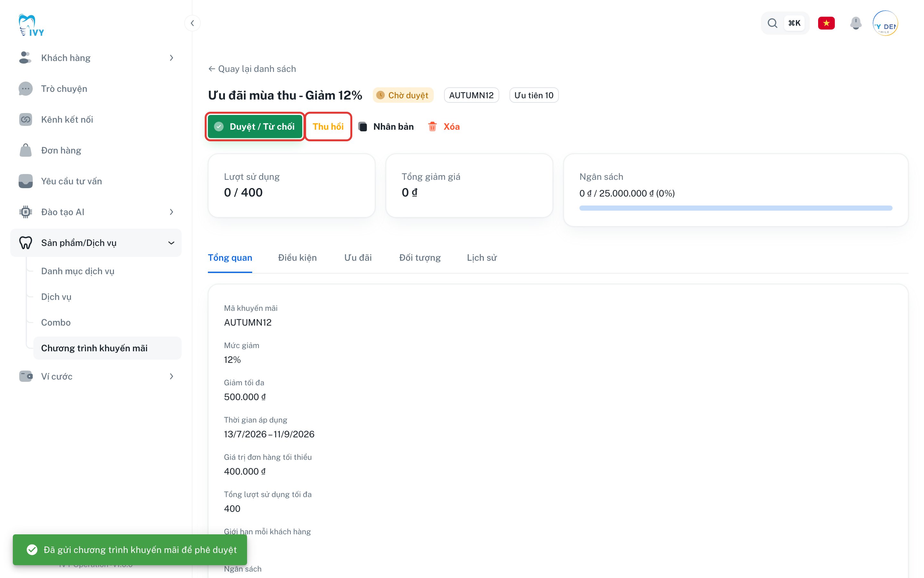Switch language via the Vietnam flag icon
The image size is (924, 578).
(x=826, y=23)
